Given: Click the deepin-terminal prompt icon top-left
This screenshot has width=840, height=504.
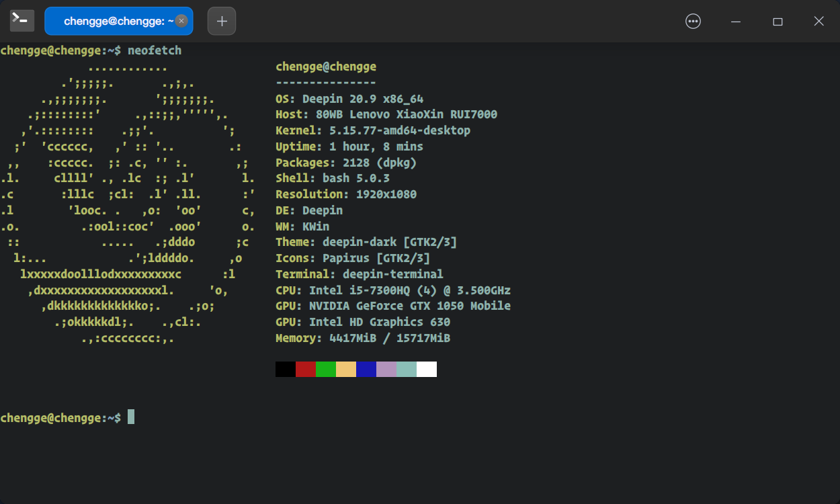Looking at the screenshot, I should [x=22, y=20].
